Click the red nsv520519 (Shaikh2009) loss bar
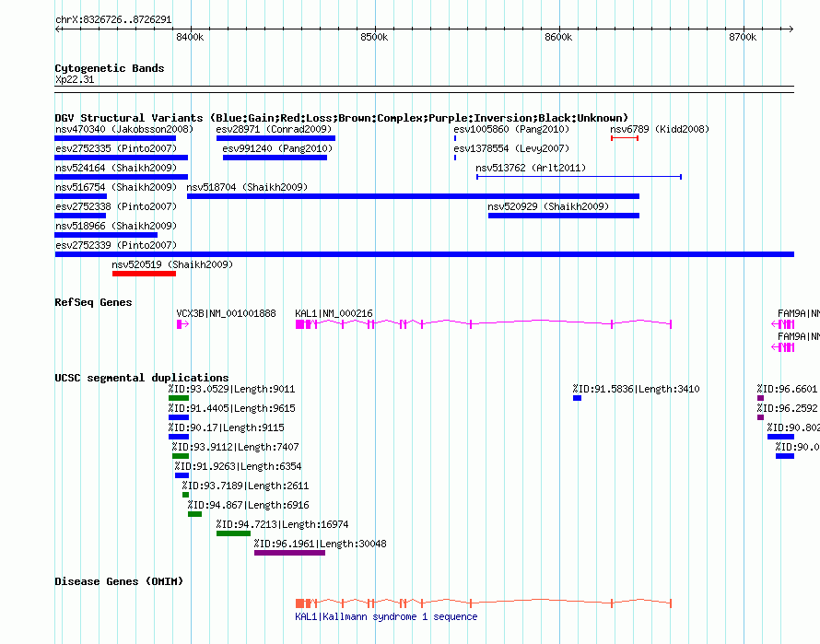This screenshot has width=820, height=644. point(144,274)
